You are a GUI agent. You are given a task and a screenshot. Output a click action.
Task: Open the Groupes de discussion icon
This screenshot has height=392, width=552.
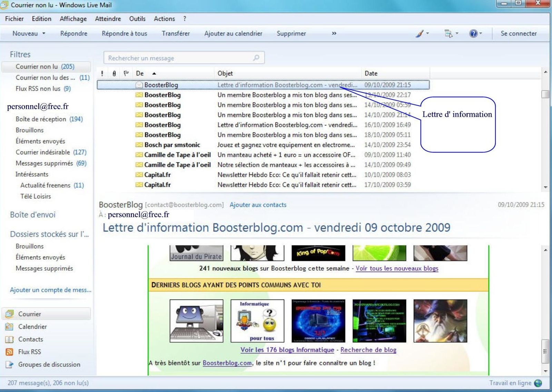pos(10,364)
